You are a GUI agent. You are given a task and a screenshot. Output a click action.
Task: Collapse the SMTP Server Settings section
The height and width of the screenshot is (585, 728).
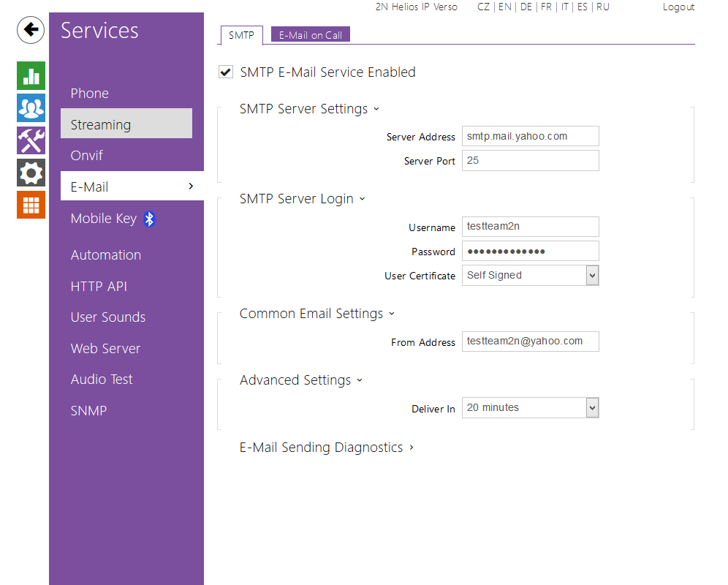309,109
